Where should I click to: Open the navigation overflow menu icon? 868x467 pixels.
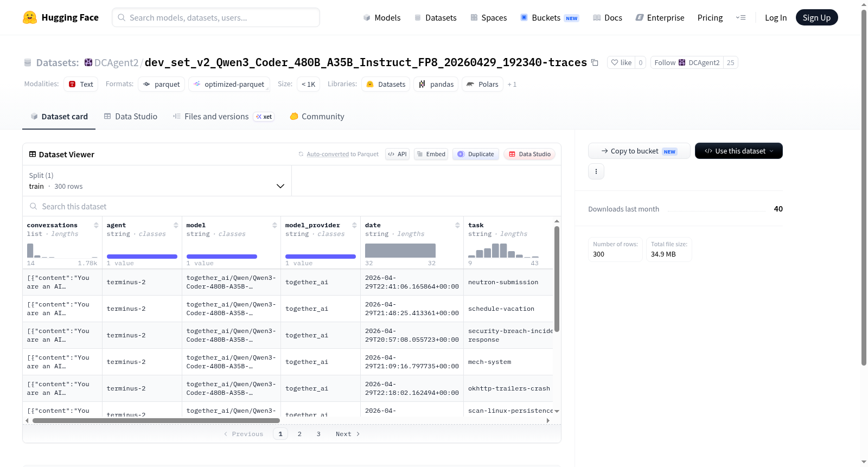741,17
